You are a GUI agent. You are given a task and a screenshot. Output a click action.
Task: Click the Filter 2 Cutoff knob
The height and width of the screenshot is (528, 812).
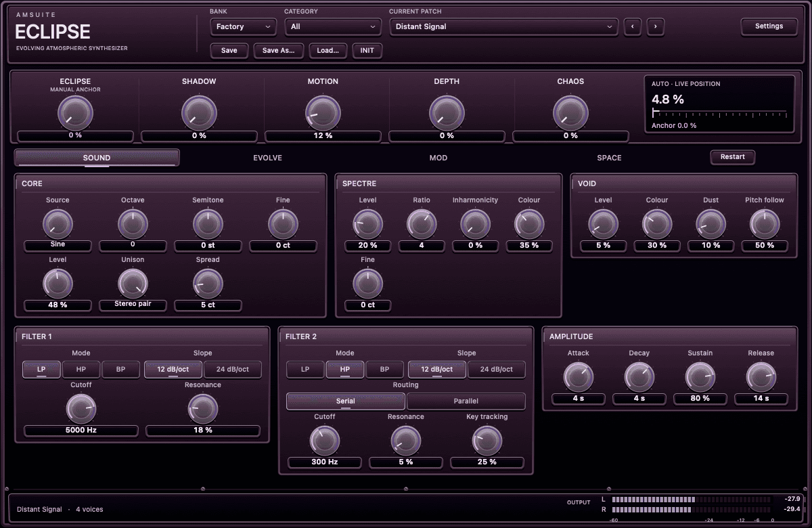[325, 441]
